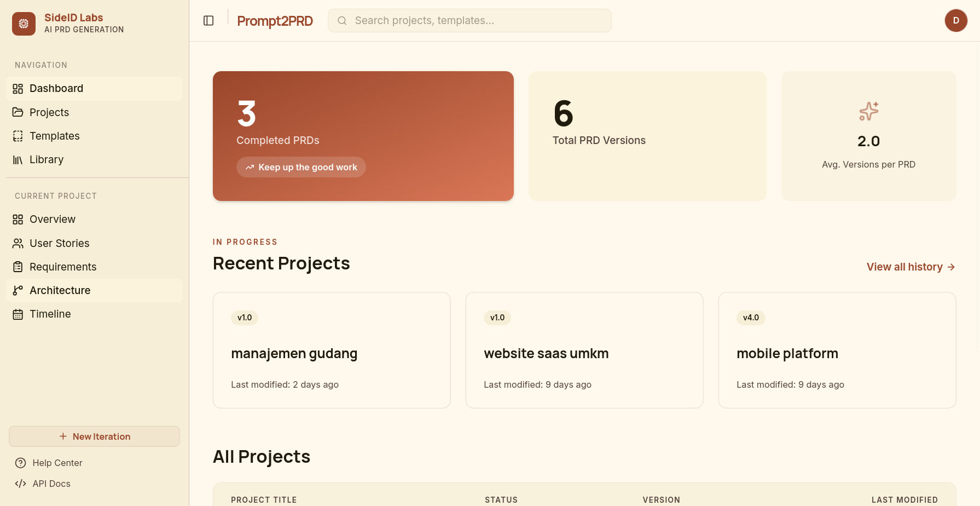The height and width of the screenshot is (506, 980).
Task: Follow the View all history link
Action: click(x=910, y=267)
